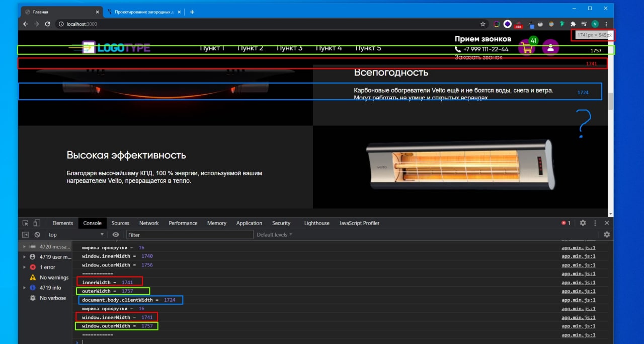This screenshot has width=644, height=344.
Task: Click the Пункт 2 navigation link
Action: pos(251,48)
